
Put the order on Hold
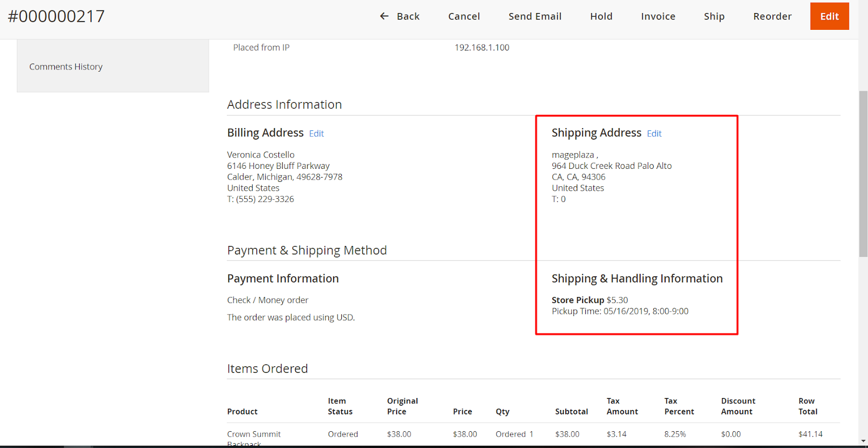pyautogui.click(x=601, y=16)
